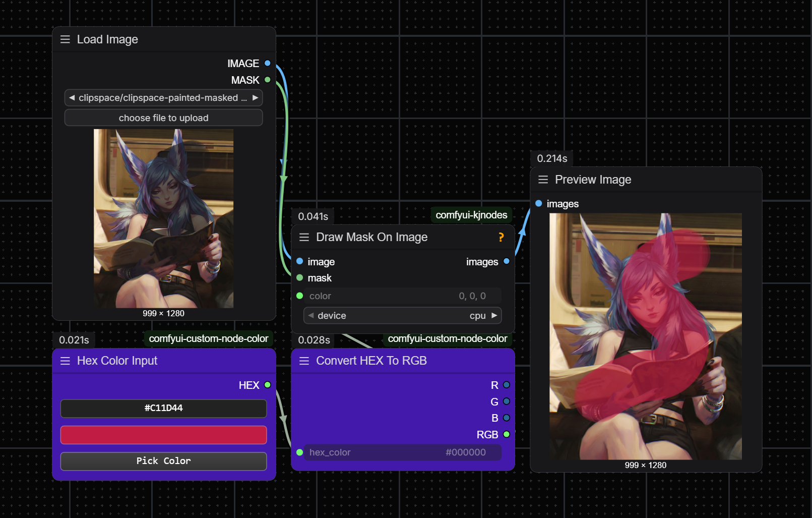Image resolution: width=812 pixels, height=518 pixels.
Task: Click the red color swatch bar
Action: pyautogui.click(x=163, y=435)
